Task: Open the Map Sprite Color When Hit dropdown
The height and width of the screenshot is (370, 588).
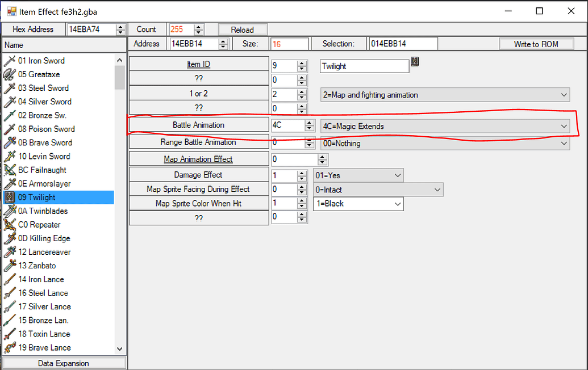Action: [397, 203]
